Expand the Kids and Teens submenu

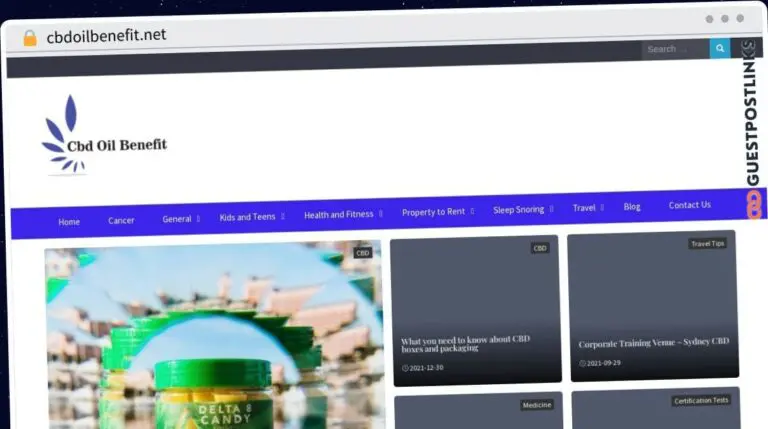283,216
